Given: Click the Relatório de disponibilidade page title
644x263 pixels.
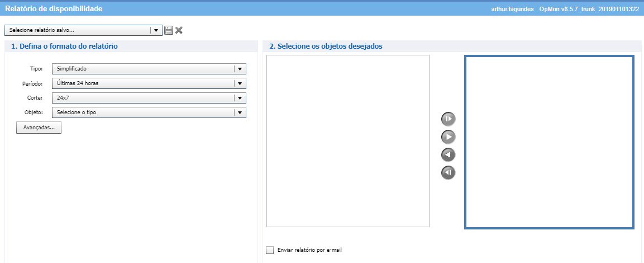Looking at the screenshot, I should (54, 8).
